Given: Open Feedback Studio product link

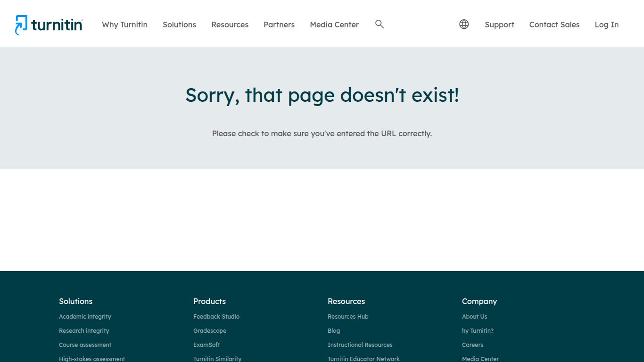Looking at the screenshot, I should pyautogui.click(x=216, y=317).
